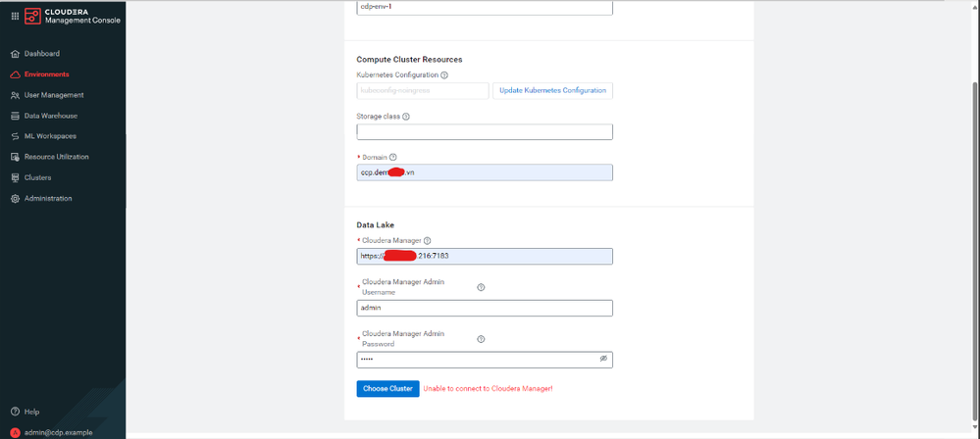Image resolution: width=980 pixels, height=439 pixels.
Task: Click the Dashboard home icon
Action: click(x=15, y=54)
